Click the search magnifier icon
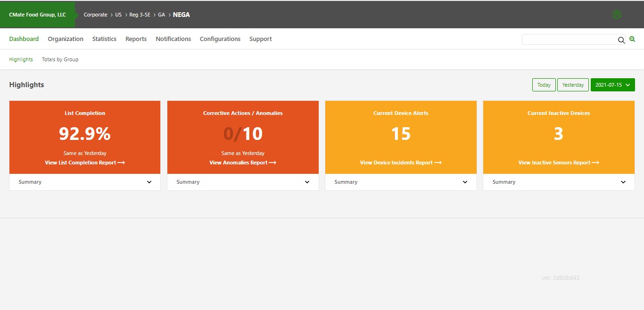This screenshot has height=310, width=644. point(621,40)
